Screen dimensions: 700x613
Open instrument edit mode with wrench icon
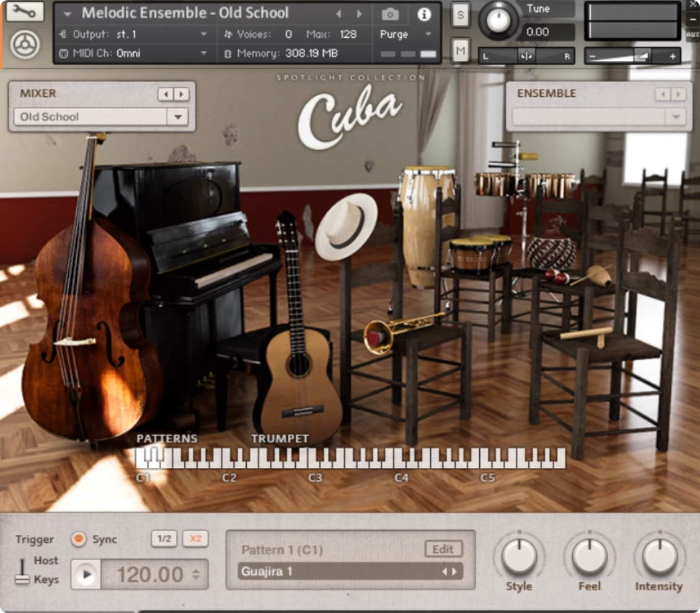pyautogui.click(x=24, y=12)
